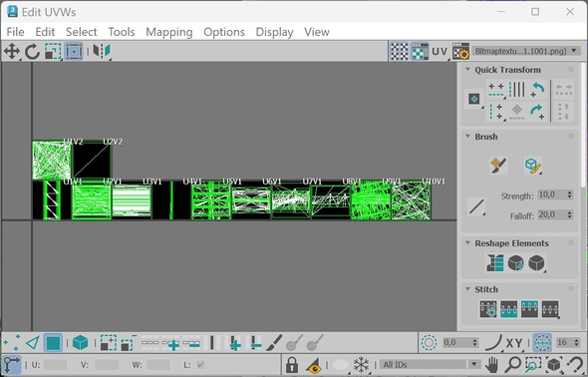Toggle the selection lock padlock
This screenshot has height=377, width=588.
(x=292, y=365)
